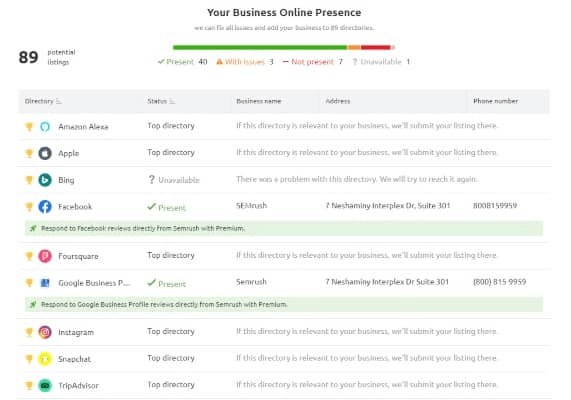Click the Snapchat directory name
571x400 pixels.
click(x=74, y=359)
